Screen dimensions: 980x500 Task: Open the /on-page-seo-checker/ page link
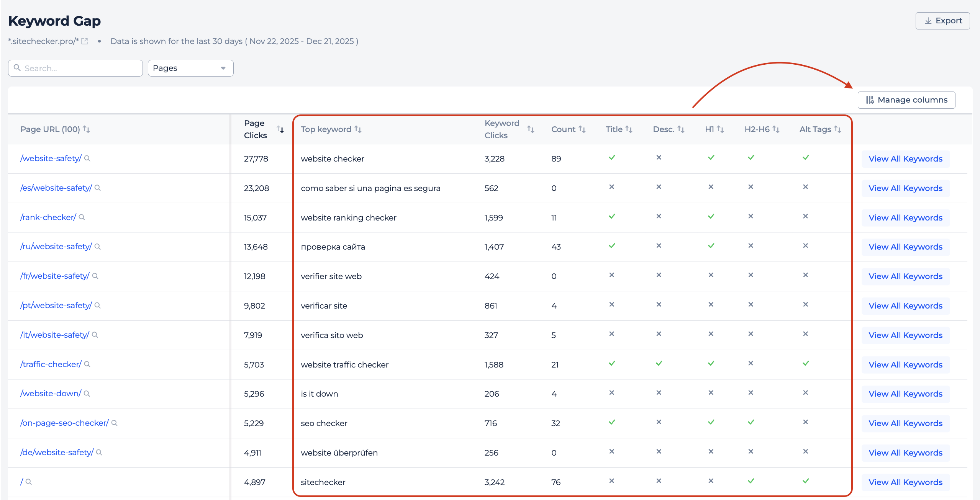pos(64,423)
